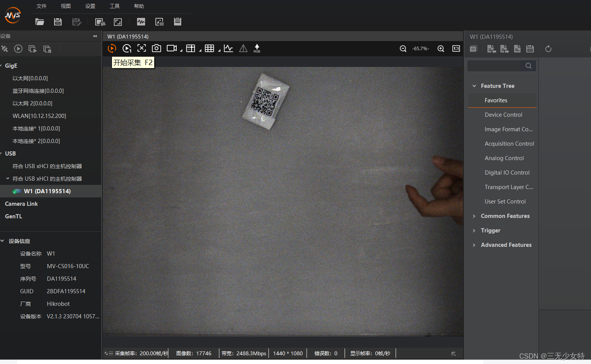Select WLAN[10.12.152.200] interface
The height and width of the screenshot is (364, 591).
(x=39, y=116)
